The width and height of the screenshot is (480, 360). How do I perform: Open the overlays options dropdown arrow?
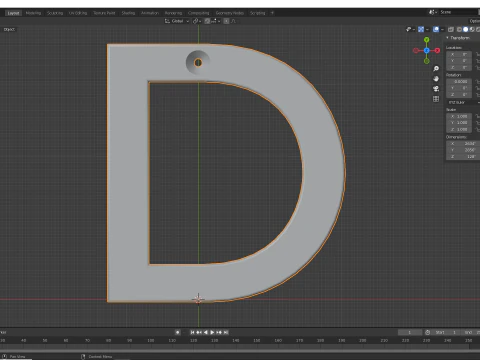[442, 29]
